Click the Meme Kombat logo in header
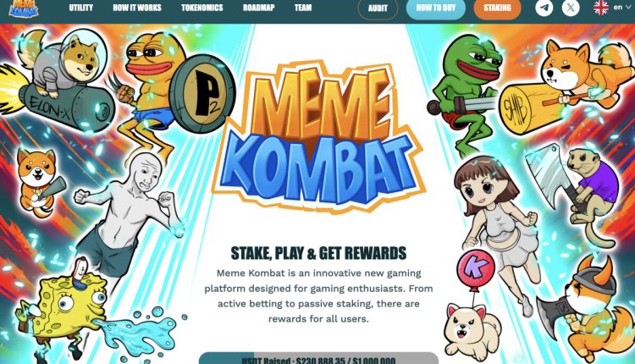635x364 pixels. tap(24, 8)
